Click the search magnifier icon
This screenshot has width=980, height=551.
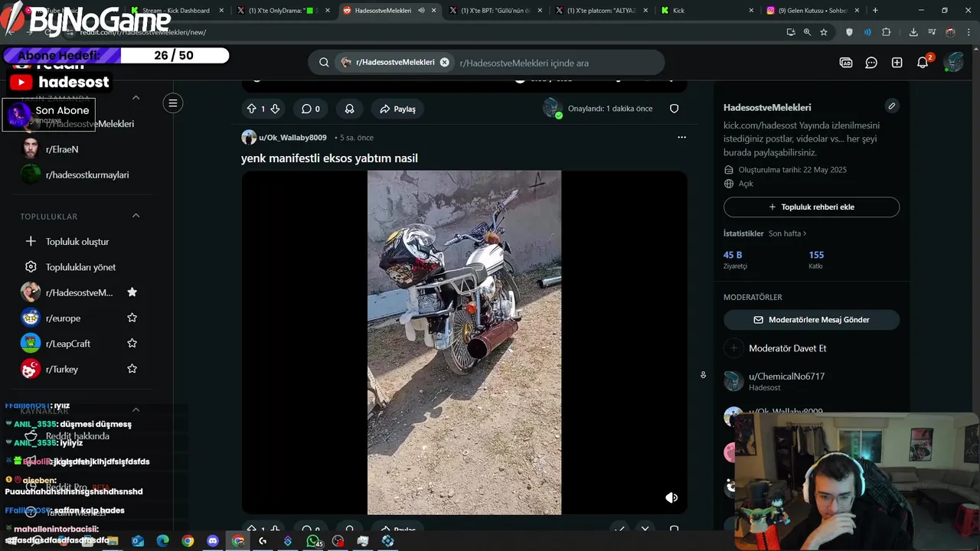pyautogui.click(x=324, y=63)
